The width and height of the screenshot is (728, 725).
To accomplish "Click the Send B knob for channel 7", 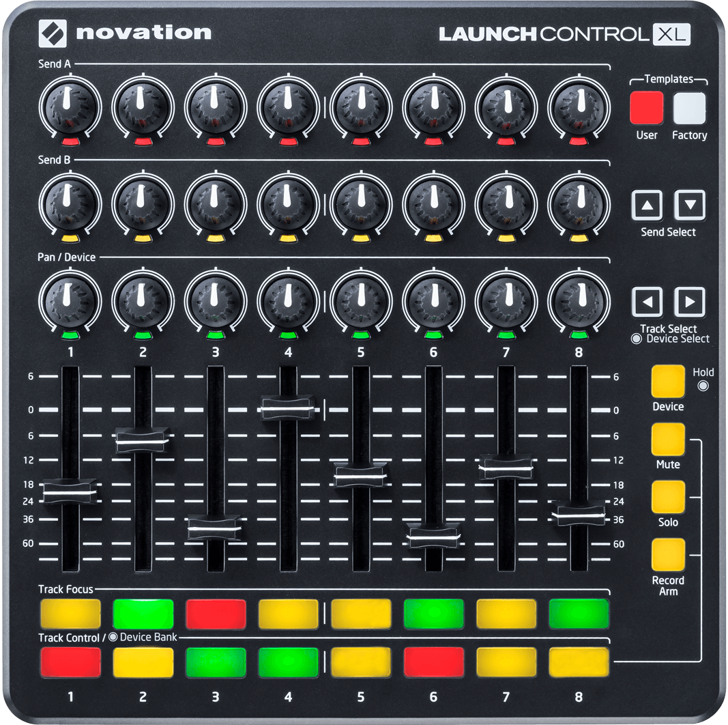I will click(506, 204).
